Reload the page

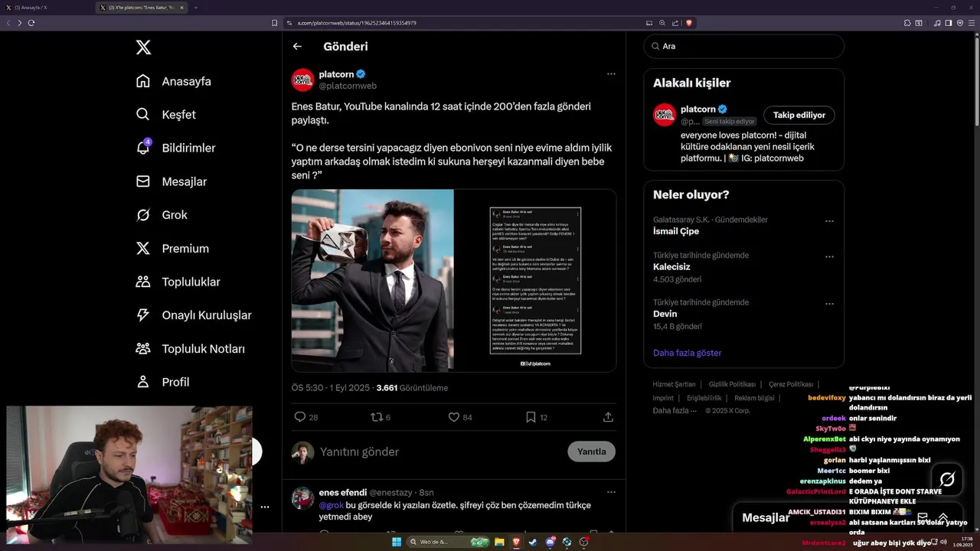[x=31, y=23]
